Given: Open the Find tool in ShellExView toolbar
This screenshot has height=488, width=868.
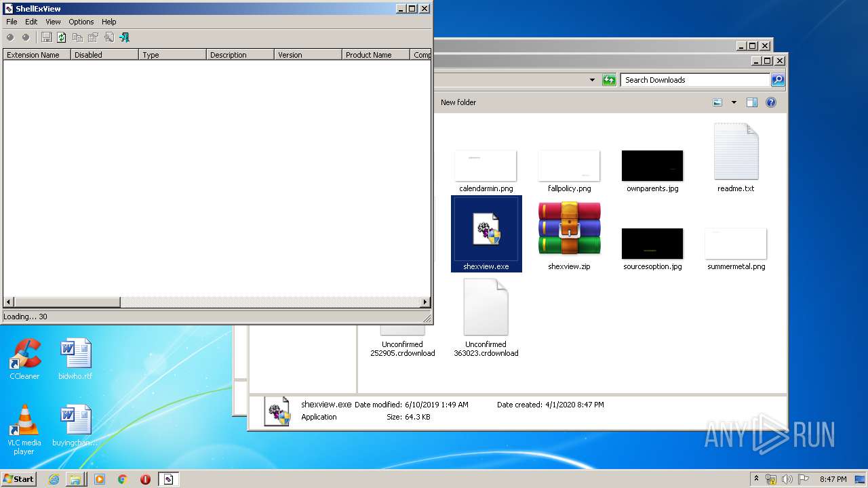Looking at the screenshot, I should tap(108, 37).
